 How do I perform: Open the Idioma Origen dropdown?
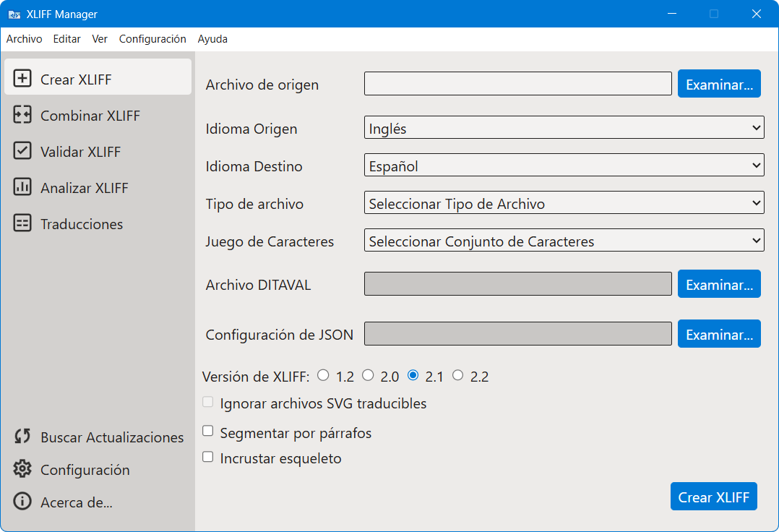coord(564,128)
